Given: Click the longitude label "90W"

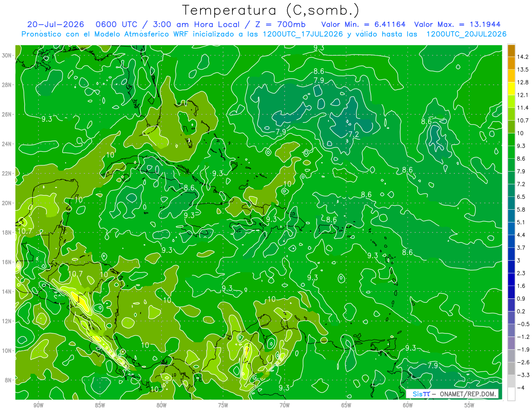Looking at the screenshot, I should pos(38,405).
